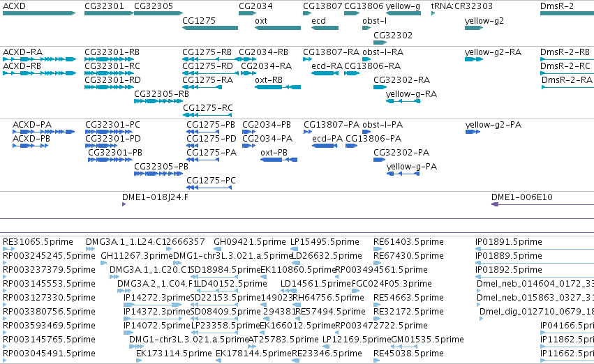Select the yellow-g2-PA protein label
Screen dimensions: 594x364
point(493,125)
